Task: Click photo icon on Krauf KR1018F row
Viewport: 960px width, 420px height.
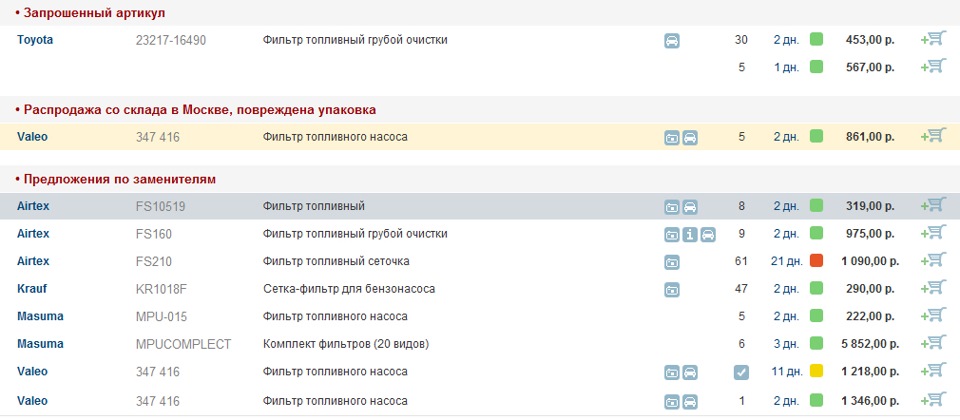Action: (x=672, y=290)
